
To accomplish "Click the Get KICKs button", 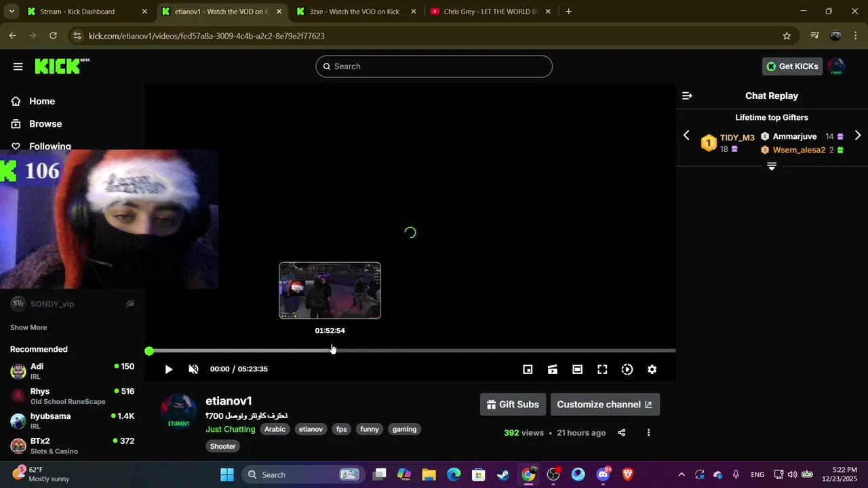I will tap(792, 66).
